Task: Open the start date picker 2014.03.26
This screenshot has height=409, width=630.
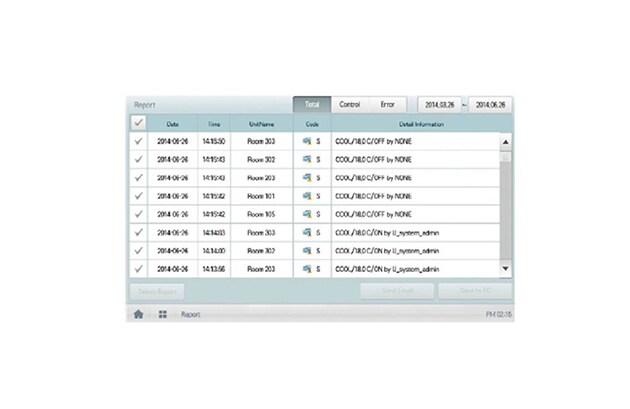Action: click(x=440, y=104)
